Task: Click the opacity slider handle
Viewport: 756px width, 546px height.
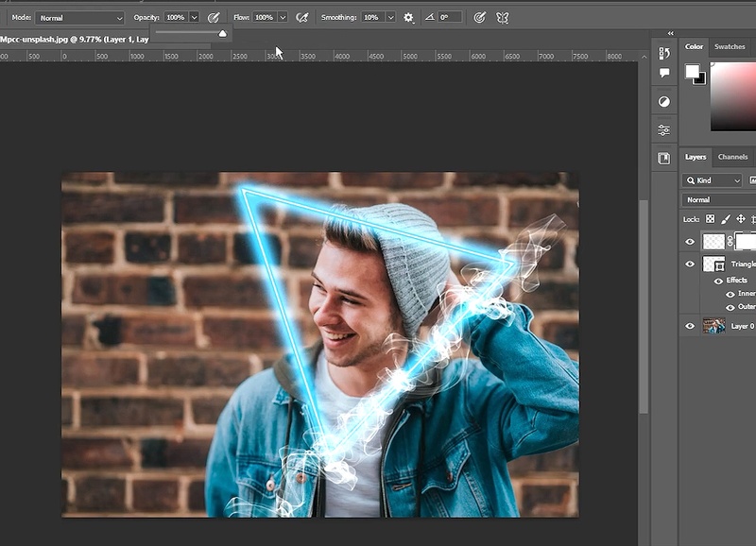Action: pyautogui.click(x=223, y=34)
